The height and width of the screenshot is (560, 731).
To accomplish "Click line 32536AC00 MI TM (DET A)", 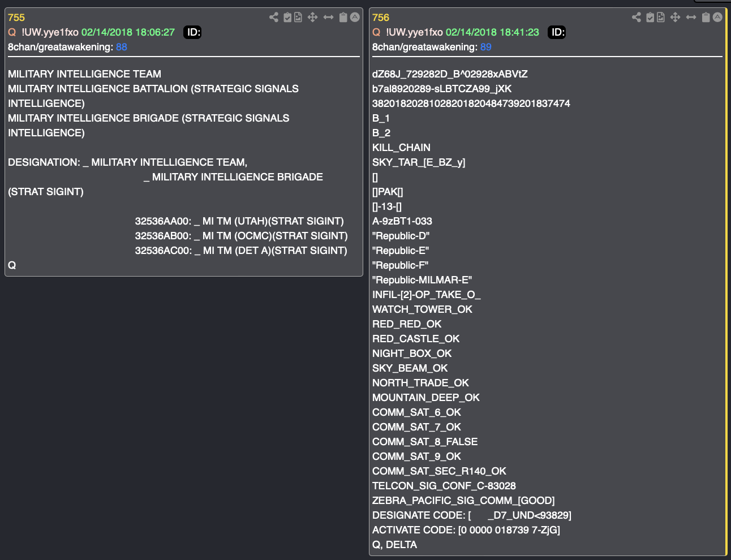I will click(241, 251).
